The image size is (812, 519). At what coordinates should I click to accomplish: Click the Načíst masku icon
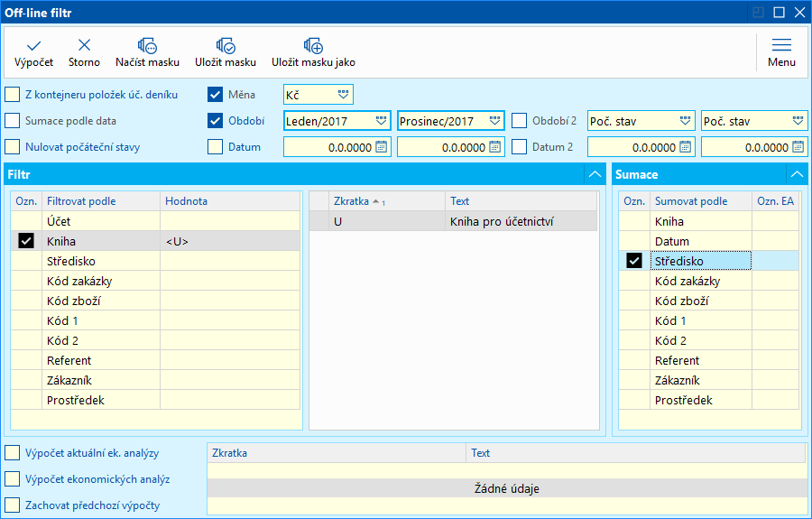click(x=147, y=45)
